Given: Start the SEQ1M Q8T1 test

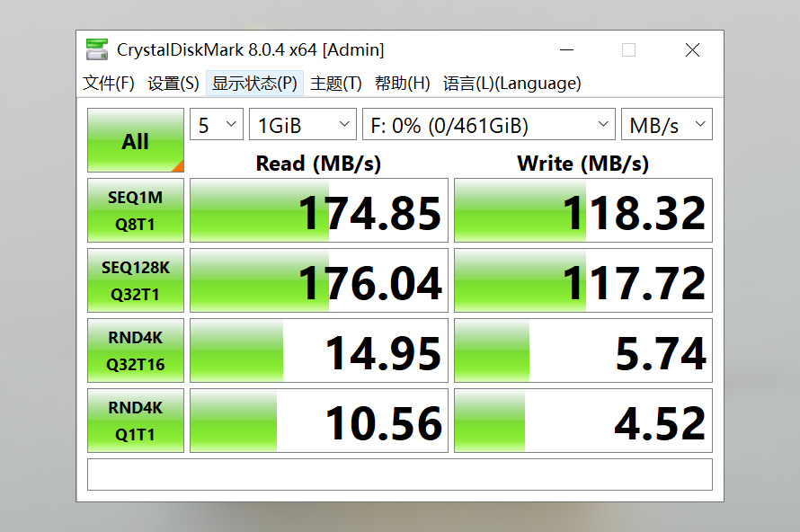Looking at the screenshot, I should pyautogui.click(x=135, y=210).
